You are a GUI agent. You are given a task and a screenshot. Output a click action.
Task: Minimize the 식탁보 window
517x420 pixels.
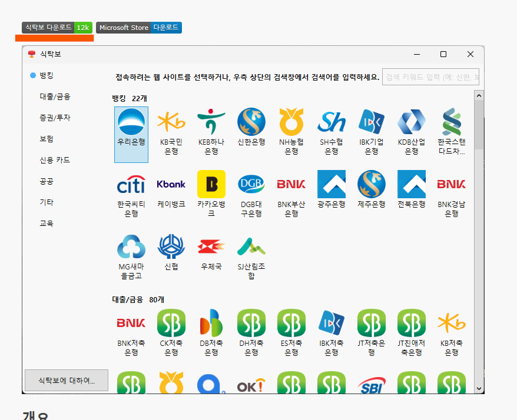pyautogui.click(x=417, y=54)
